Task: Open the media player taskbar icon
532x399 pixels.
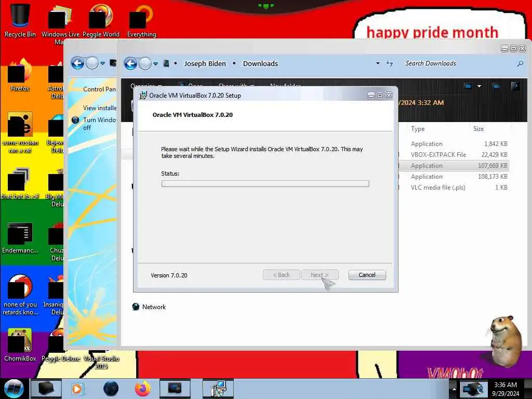Action: pyautogui.click(x=77, y=389)
